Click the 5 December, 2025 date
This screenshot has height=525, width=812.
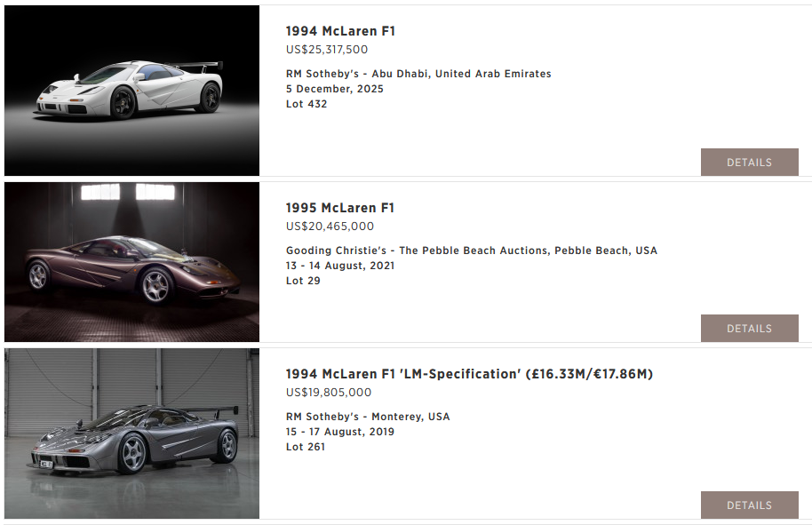point(335,89)
